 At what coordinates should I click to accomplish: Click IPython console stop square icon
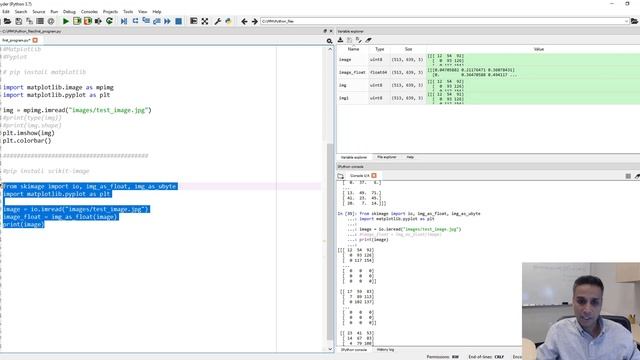pos(628,176)
